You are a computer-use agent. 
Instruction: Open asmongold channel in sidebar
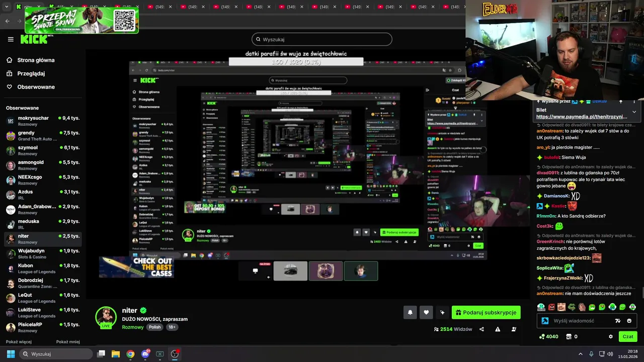(42, 165)
